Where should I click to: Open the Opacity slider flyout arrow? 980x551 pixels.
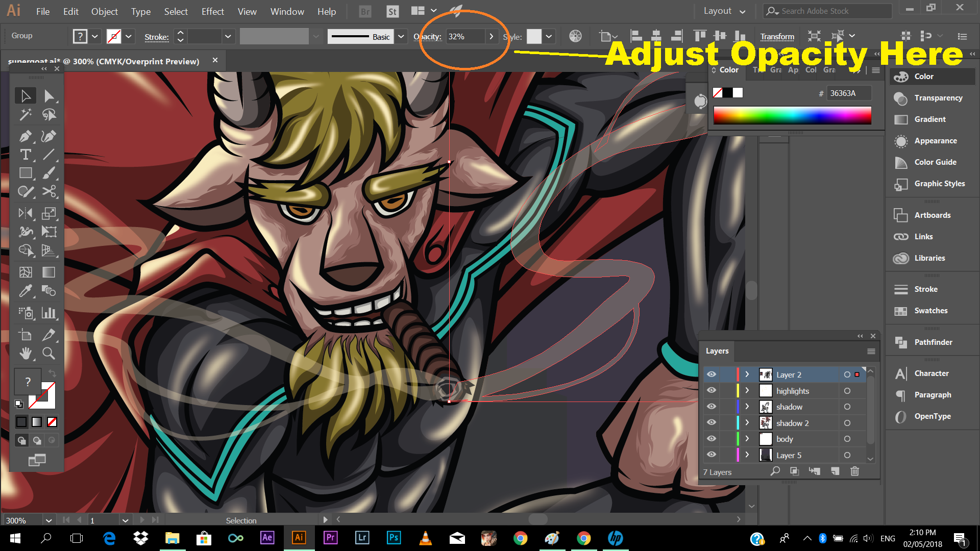tap(491, 37)
